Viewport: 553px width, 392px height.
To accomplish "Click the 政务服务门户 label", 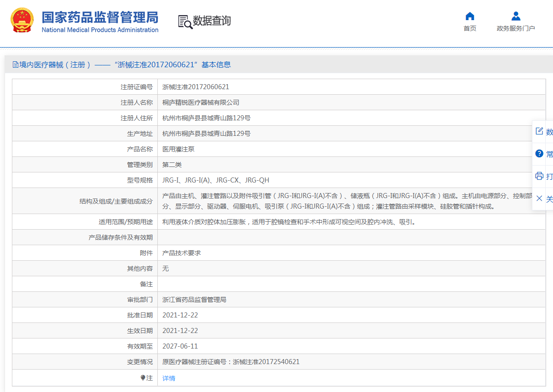I will [516, 28].
